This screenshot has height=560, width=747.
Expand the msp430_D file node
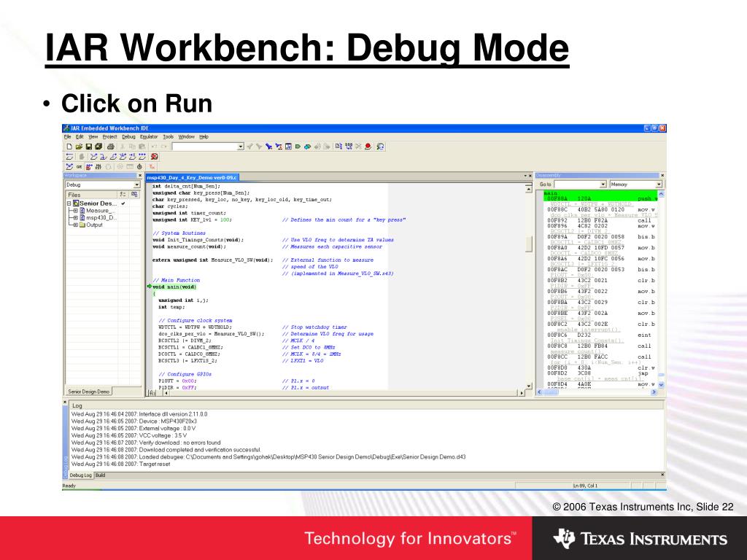click(x=75, y=217)
